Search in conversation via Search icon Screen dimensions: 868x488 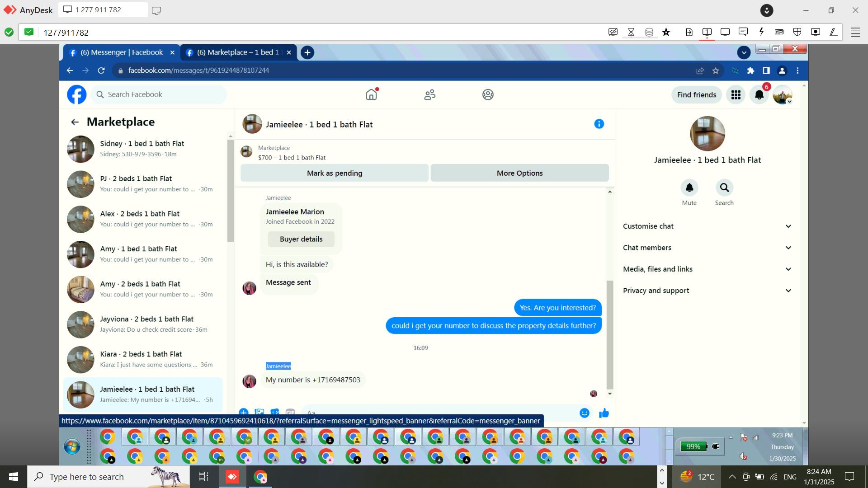point(724,188)
